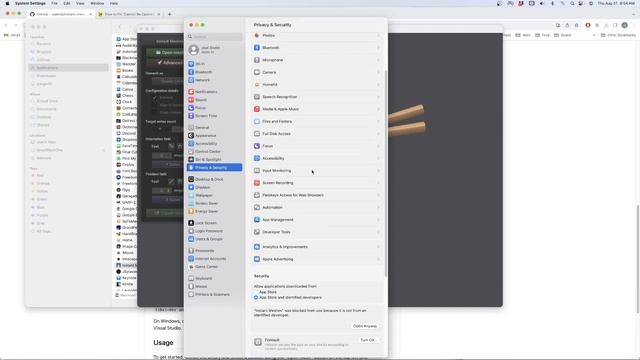Open Game Center icon in Settings sidebar
The height and width of the screenshot is (360, 640).
[191, 267]
